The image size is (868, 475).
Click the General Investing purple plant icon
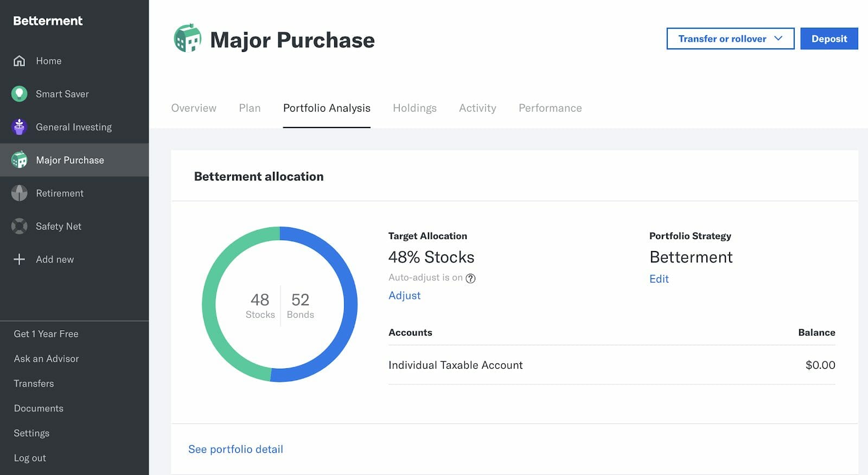(x=19, y=127)
